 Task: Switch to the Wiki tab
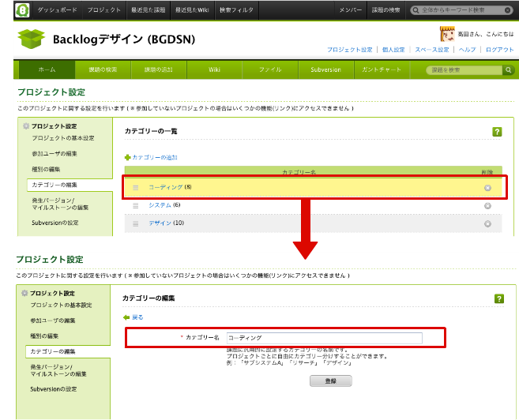coord(215,69)
